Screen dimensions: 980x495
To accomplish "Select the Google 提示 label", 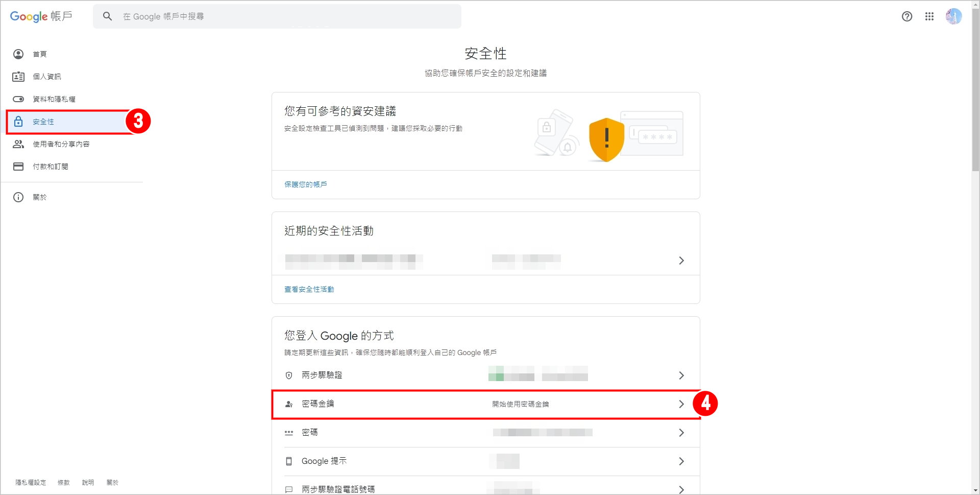I will click(x=324, y=461).
